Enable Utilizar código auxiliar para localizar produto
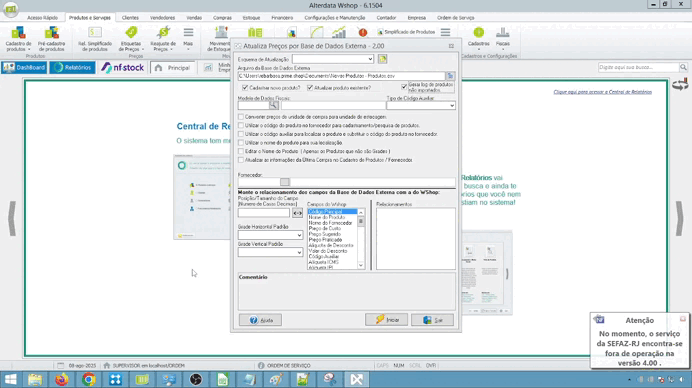 [241, 134]
